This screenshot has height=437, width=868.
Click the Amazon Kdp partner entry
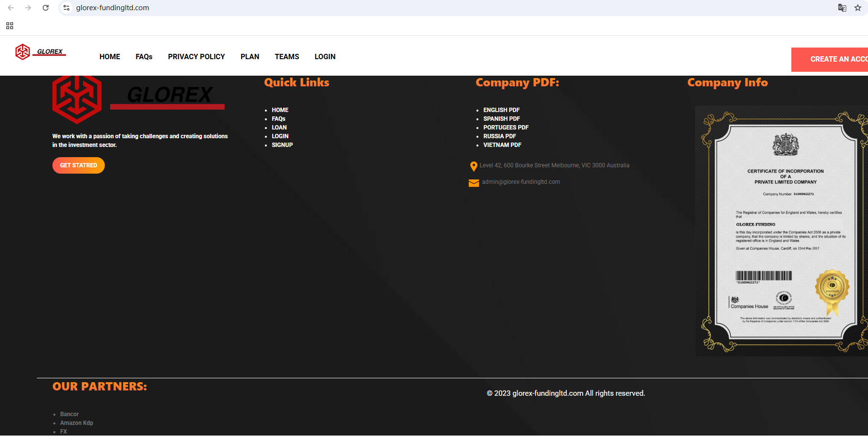click(77, 423)
